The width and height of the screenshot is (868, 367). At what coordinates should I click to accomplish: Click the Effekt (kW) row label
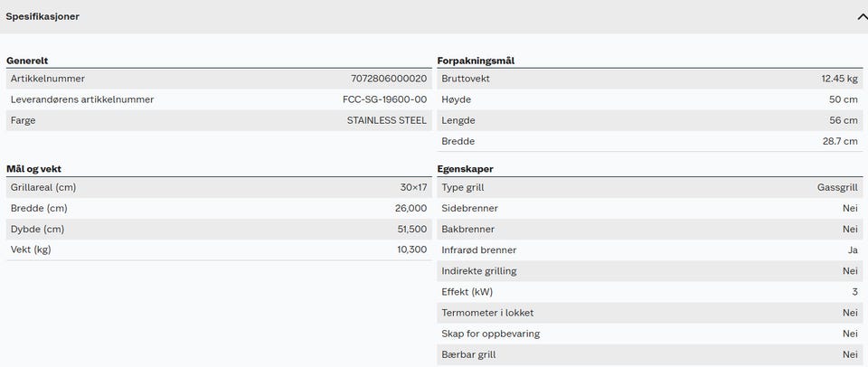coord(467,292)
